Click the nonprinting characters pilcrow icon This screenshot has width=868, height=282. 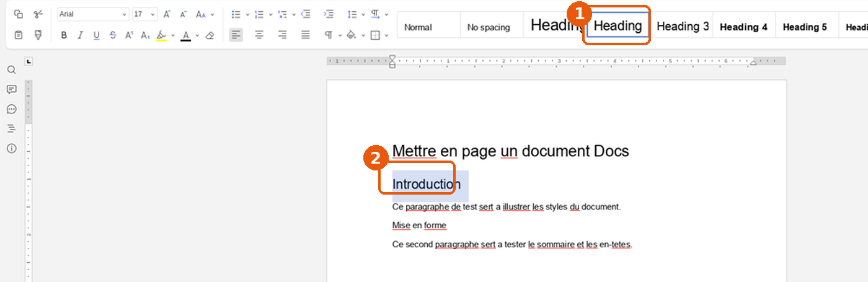(x=329, y=35)
